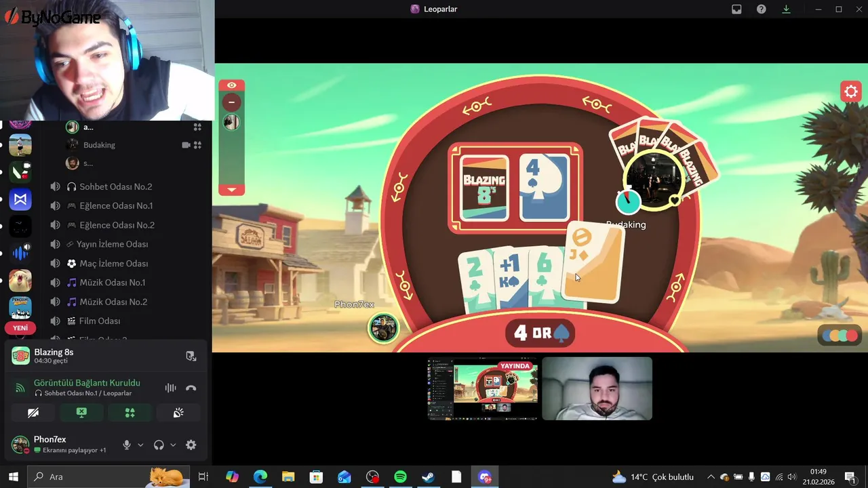Open Discord user settings gear
The height and width of the screenshot is (488, 868).
point(191,445)
